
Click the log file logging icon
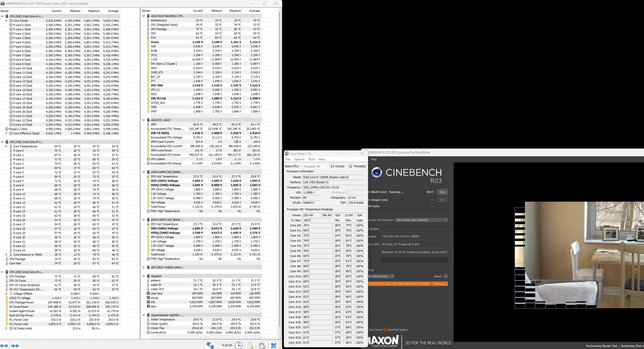pyautogui.click(x=250, y=345)
